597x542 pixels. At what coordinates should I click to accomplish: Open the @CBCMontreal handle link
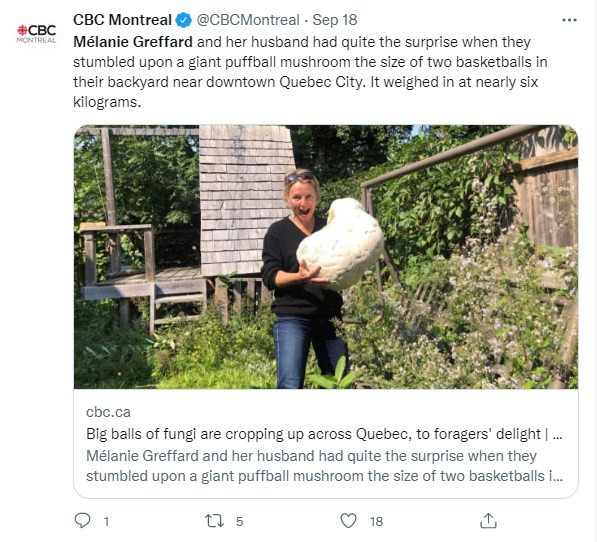248,20
